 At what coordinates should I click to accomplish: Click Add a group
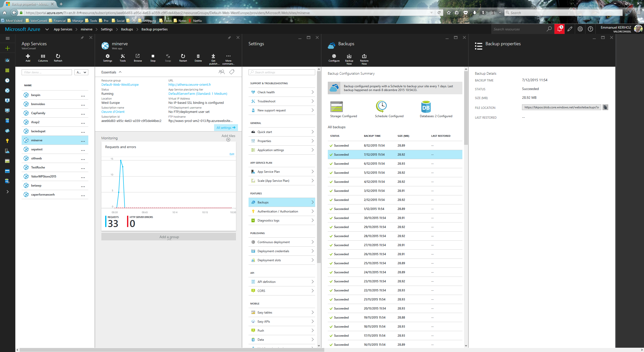tap(169, 237)
